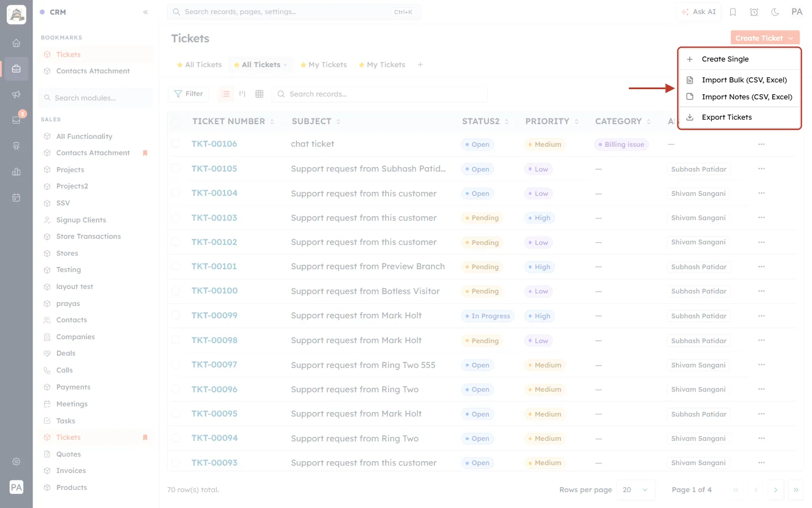Open the home icon in left rail
The height and width of the screenshot is (508, 812).
pos(16,43)
